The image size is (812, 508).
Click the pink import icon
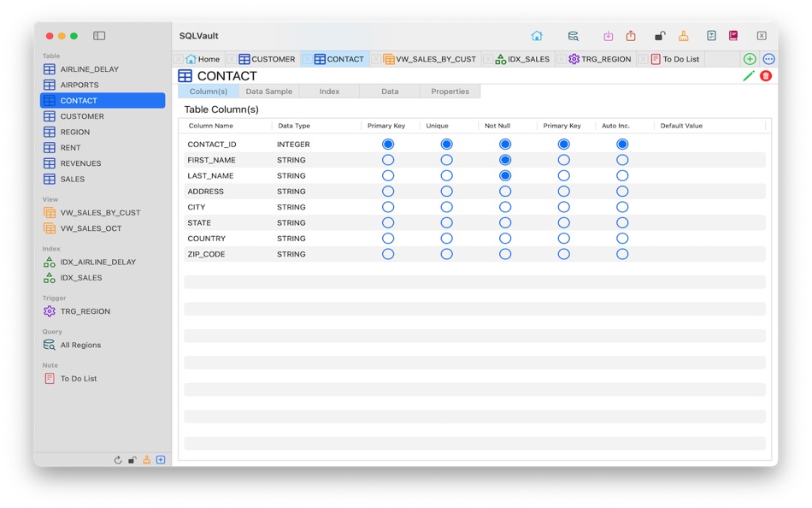[x=608, y=36]
